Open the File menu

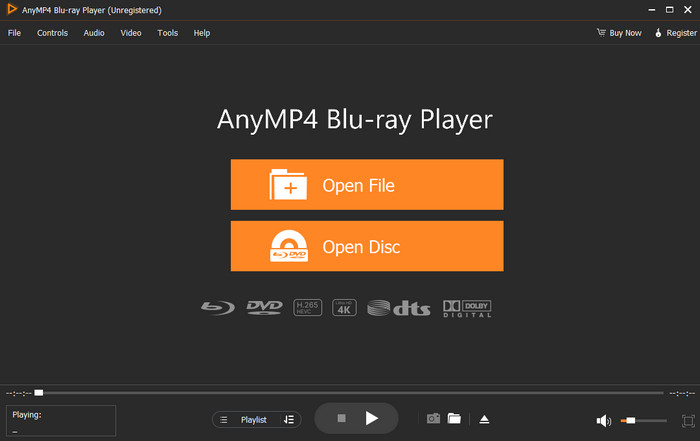tap(14, 33)
